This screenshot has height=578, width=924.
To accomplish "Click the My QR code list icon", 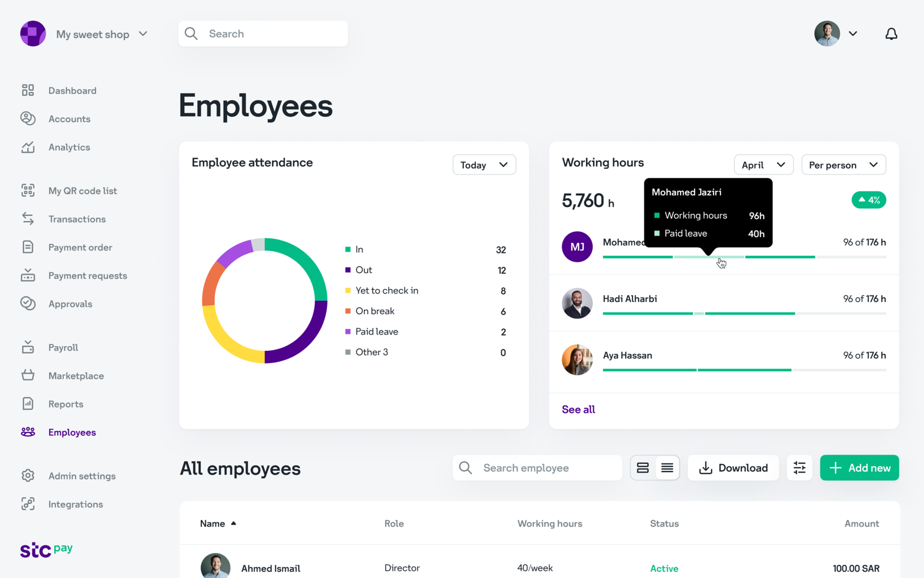I will click(x=28, y=190).
